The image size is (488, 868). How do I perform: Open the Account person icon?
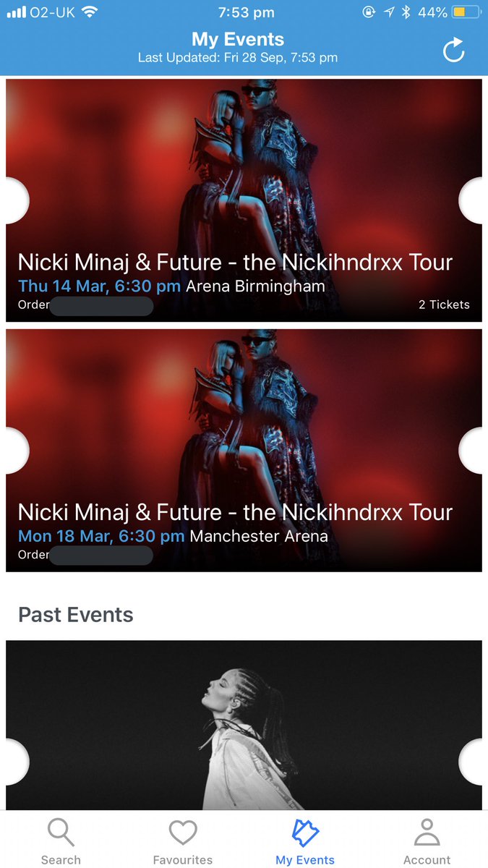coord(427,833)
